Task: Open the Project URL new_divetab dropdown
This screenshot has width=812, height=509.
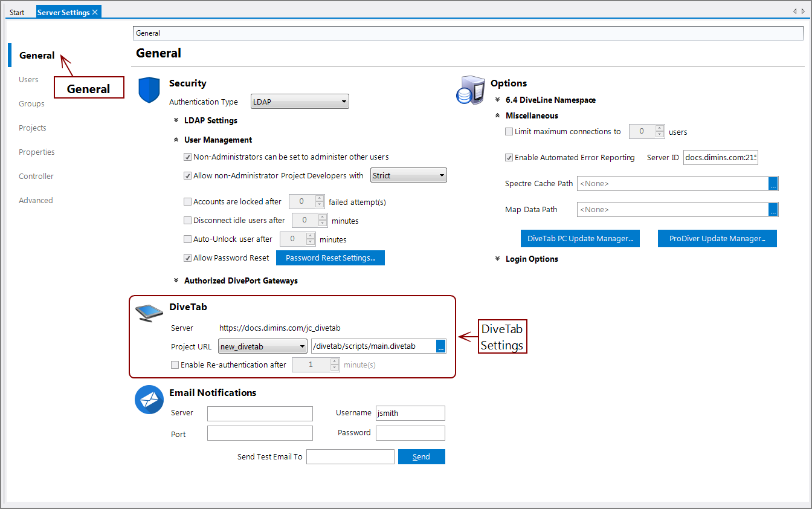Action: 262,346
